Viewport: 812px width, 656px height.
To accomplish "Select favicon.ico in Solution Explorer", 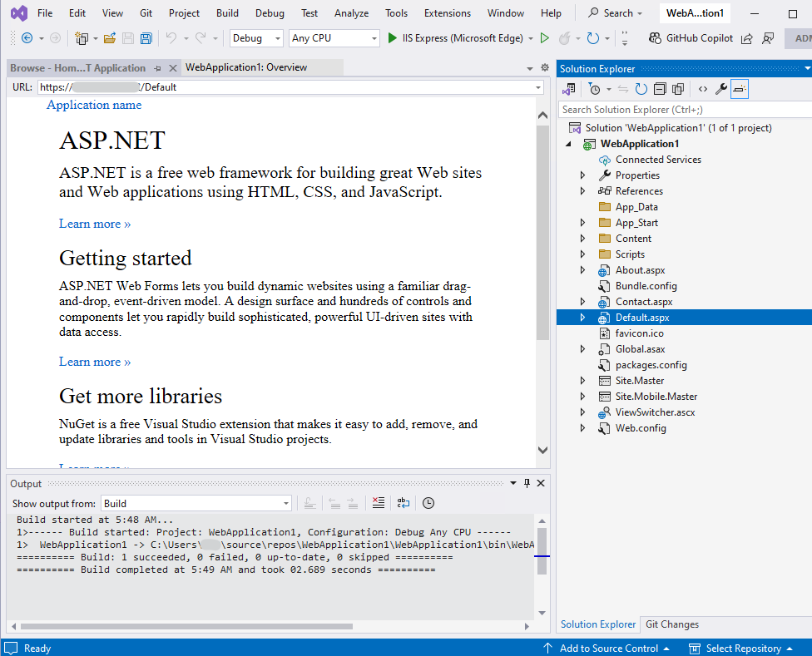I will click(x=640, y=333).
